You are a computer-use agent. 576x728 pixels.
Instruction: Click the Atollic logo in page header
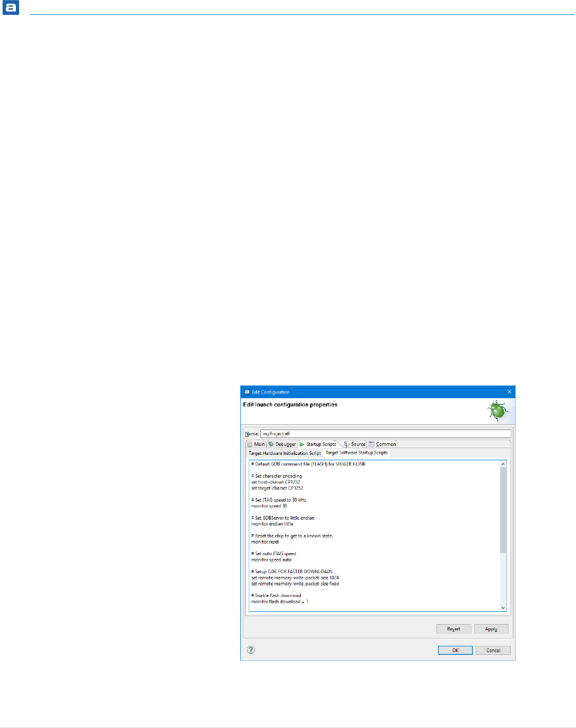[x=11, y=7]
